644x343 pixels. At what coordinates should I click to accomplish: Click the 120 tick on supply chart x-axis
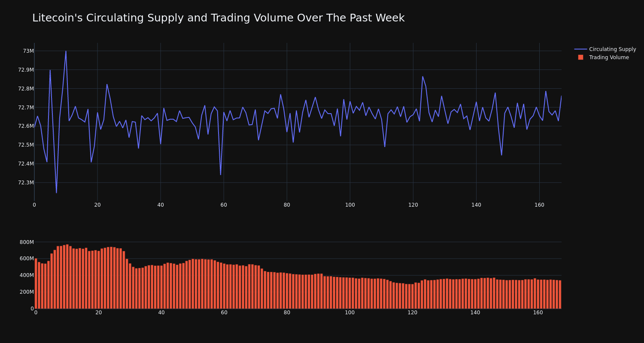tap(413, 205)
